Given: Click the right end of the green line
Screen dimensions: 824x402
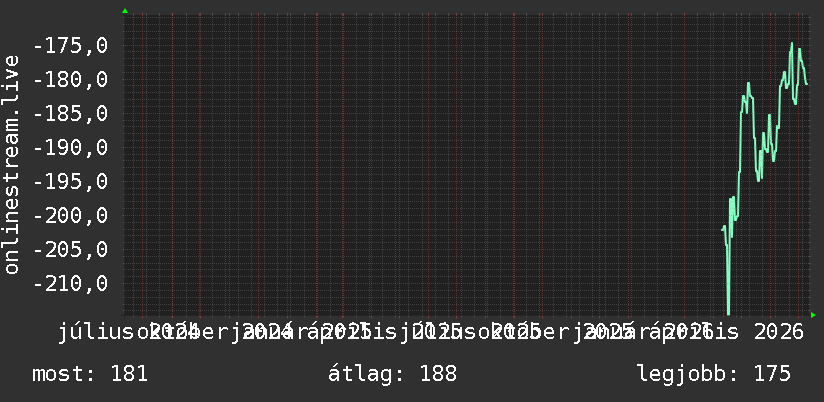Looking at the screenshot, I should point(807,84).
